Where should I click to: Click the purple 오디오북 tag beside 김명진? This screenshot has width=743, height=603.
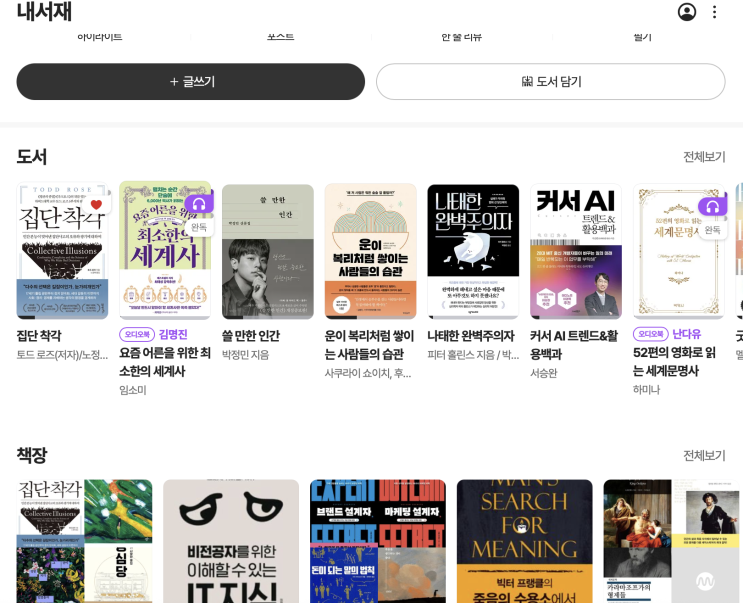(137, 334)
